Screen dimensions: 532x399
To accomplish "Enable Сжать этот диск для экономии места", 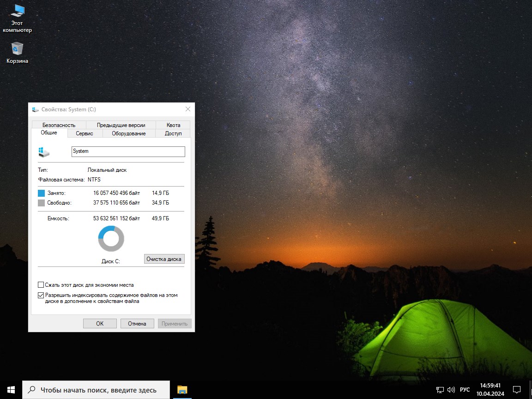I will click(41, 284).
